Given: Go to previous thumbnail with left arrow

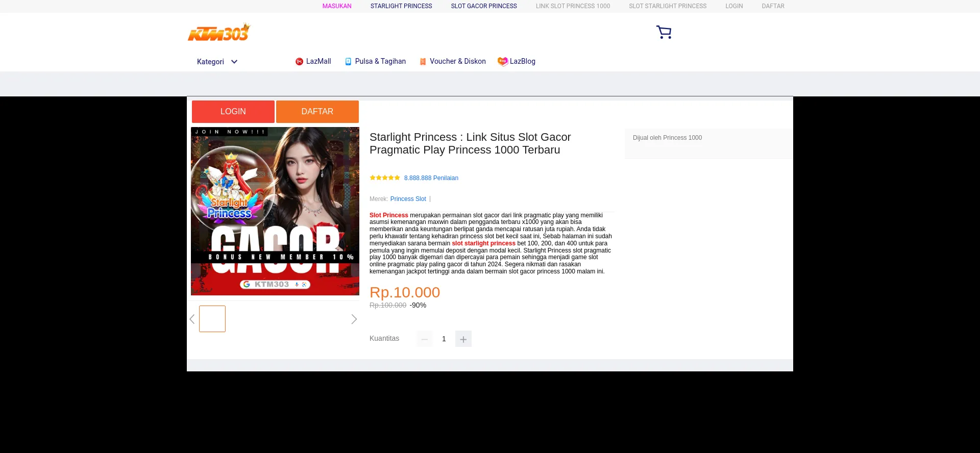Looking at the screenshot, I should pos(192,319).
